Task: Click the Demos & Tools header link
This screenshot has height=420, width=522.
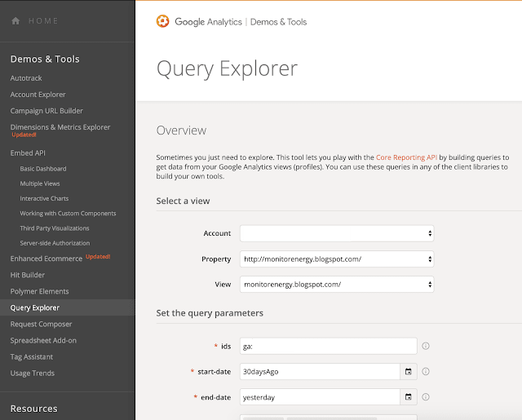Action: click(278, 22)
